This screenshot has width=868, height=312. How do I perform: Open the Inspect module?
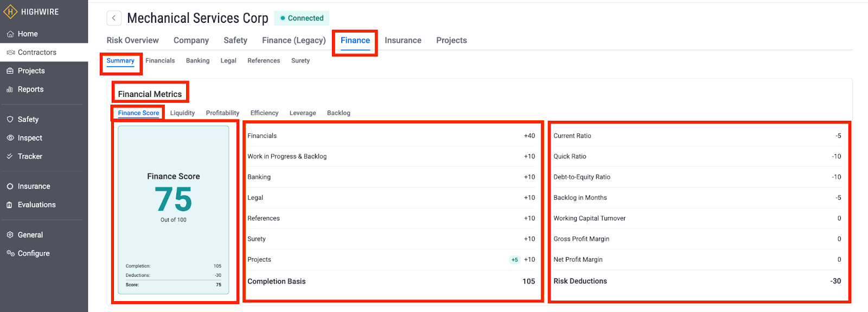point(29,138)
